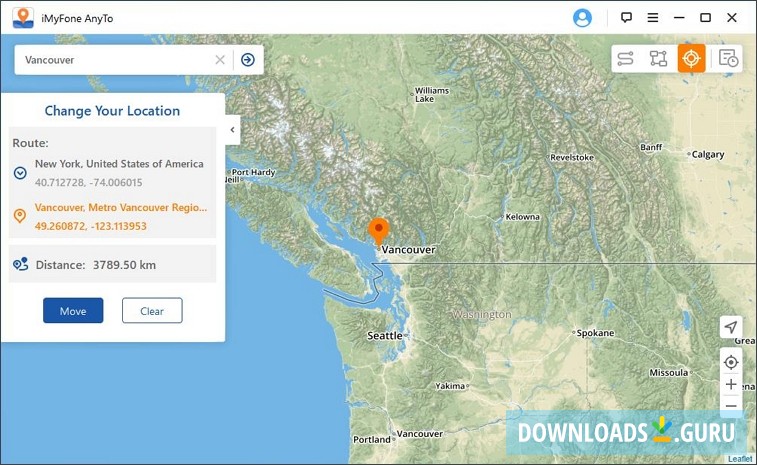Center map on current location
Screen dimensions: 757x465
(x=731, y=362)
